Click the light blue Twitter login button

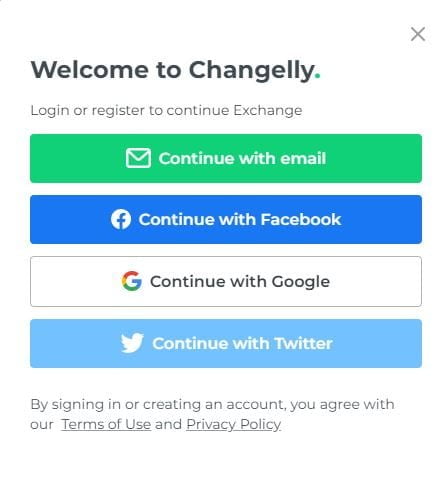pyautogui.click(x=226, y=343)
